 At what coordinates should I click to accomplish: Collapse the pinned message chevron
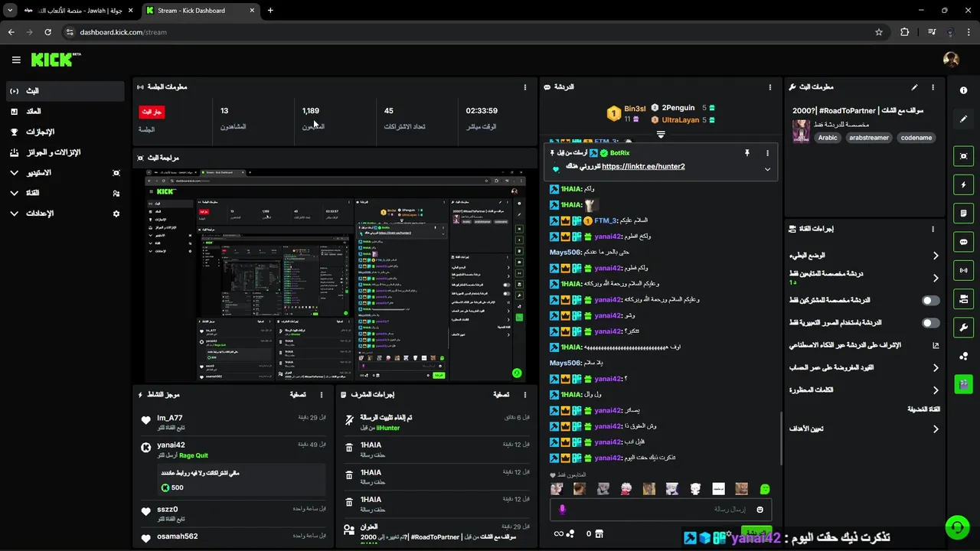(x=767, y=169)
